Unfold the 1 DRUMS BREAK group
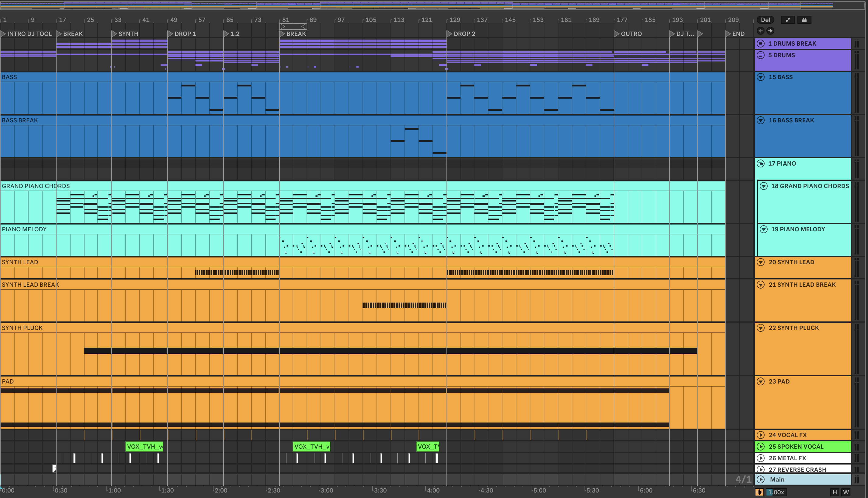 click(x=760, y=44)
